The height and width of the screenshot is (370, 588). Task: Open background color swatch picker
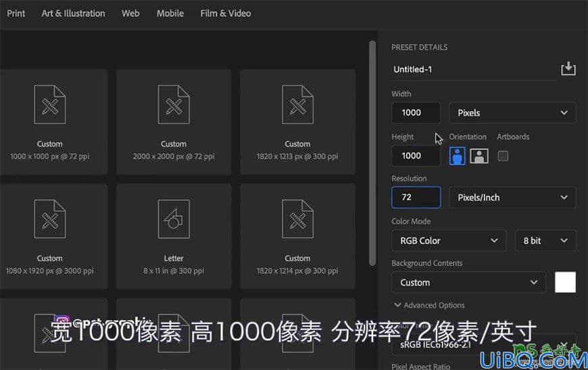coord(565,282)
